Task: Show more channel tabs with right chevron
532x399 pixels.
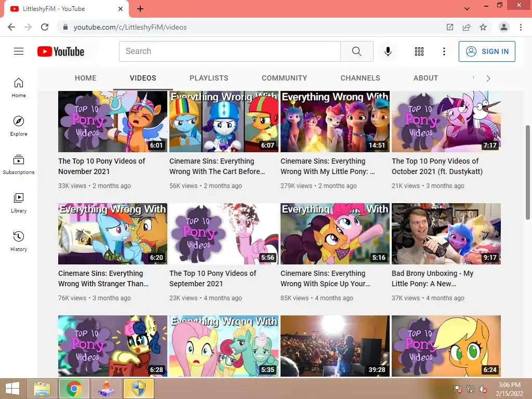Action: tap(488, 78)
